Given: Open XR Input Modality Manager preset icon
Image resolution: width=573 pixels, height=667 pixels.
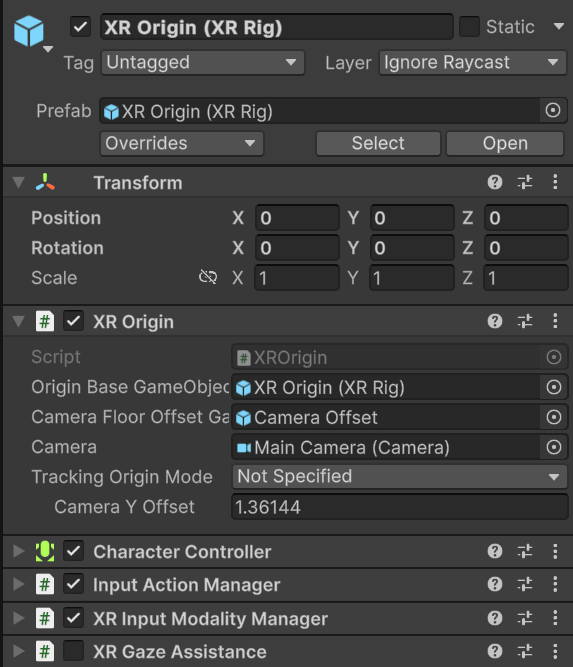Looking at the screenshot, I should pos(525,618).
